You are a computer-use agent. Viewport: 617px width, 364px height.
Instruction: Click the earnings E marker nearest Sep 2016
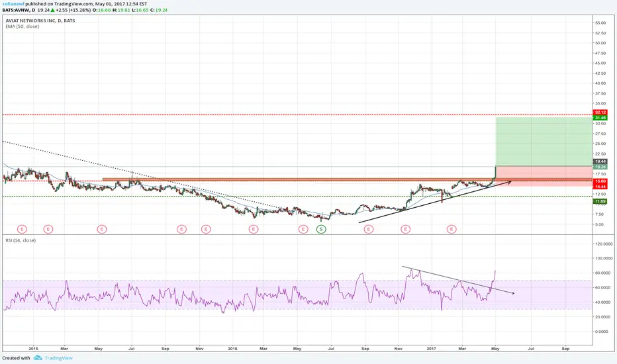click(368, 229)
